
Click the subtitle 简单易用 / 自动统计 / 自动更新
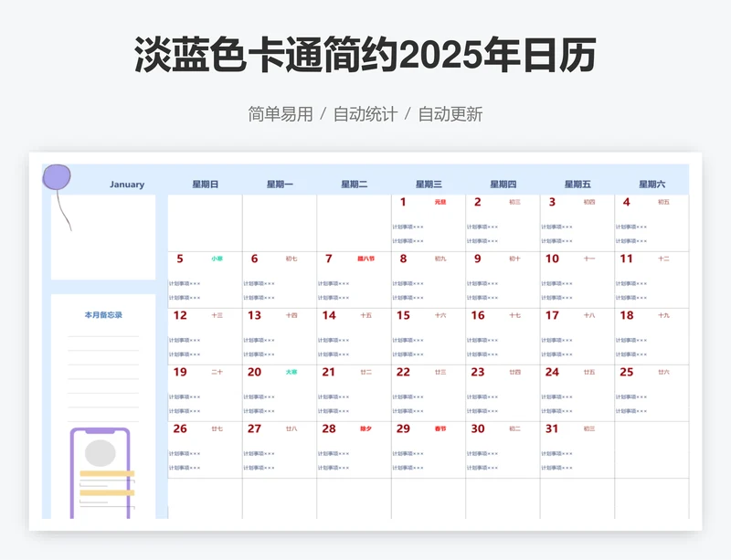(x=365, y=114)
